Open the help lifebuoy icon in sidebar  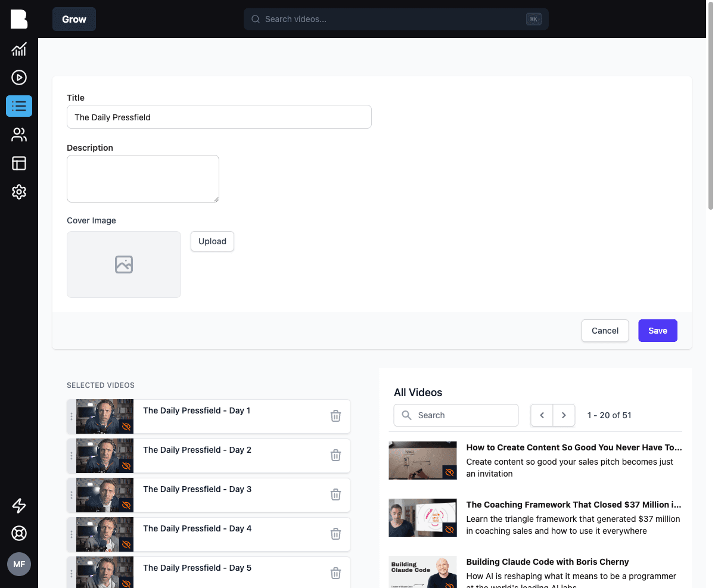19,533
